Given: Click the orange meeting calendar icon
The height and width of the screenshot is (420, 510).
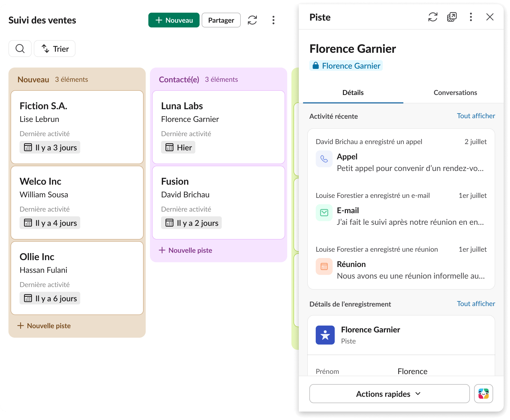Looking at the screenshot, I should tap(324, 266).
